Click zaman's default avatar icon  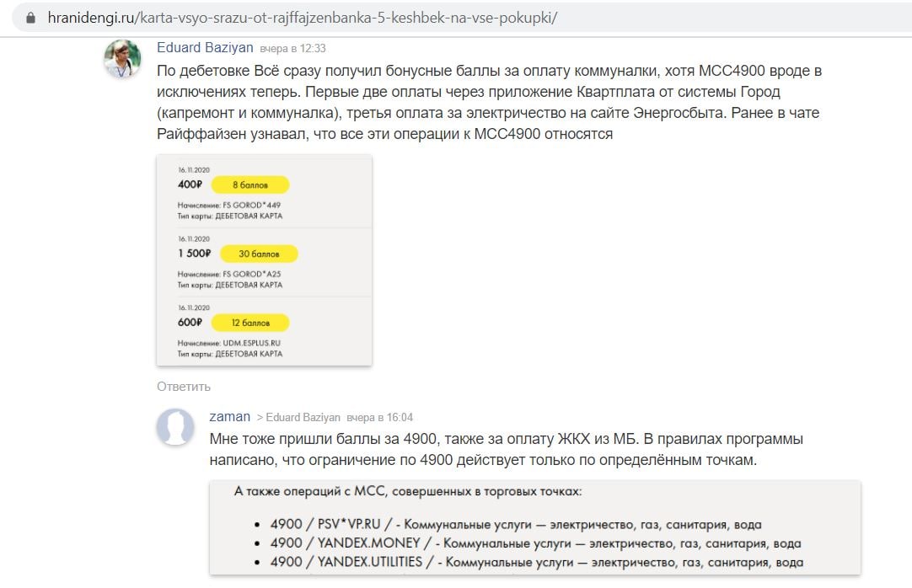click(175, 426)
